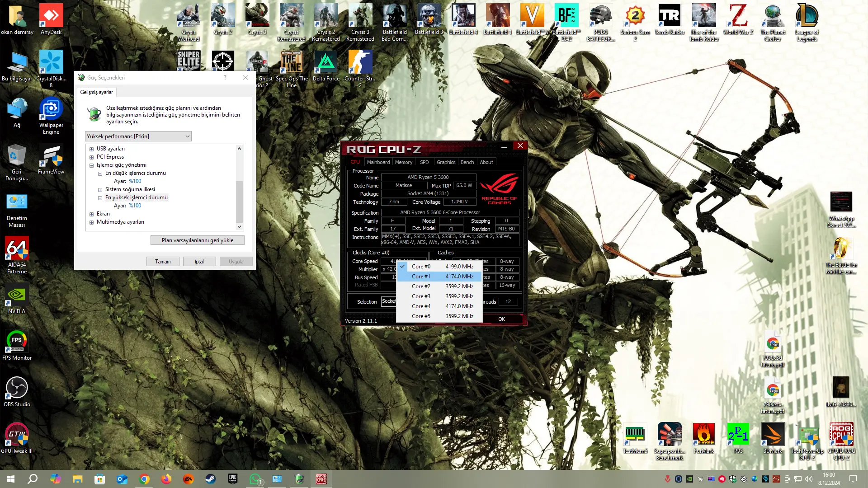The image size is (868, 488).
Task: Select Core #5 in the CPU-Z core list
Action: [x=439, y=316]
